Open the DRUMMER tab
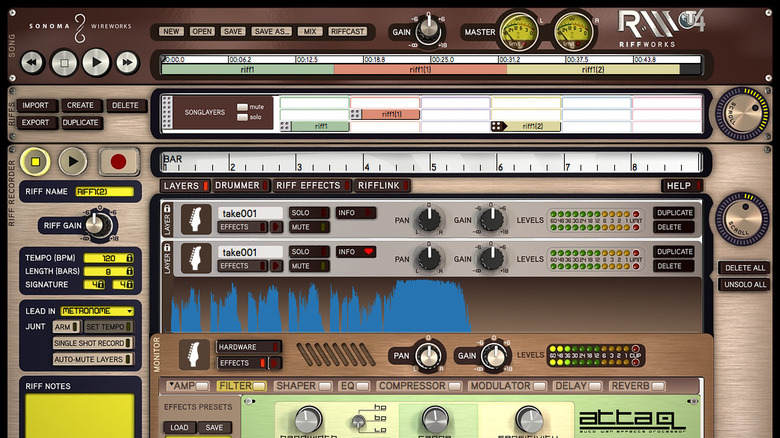This screenshot has width=780, height=438. tap(241, 186)
